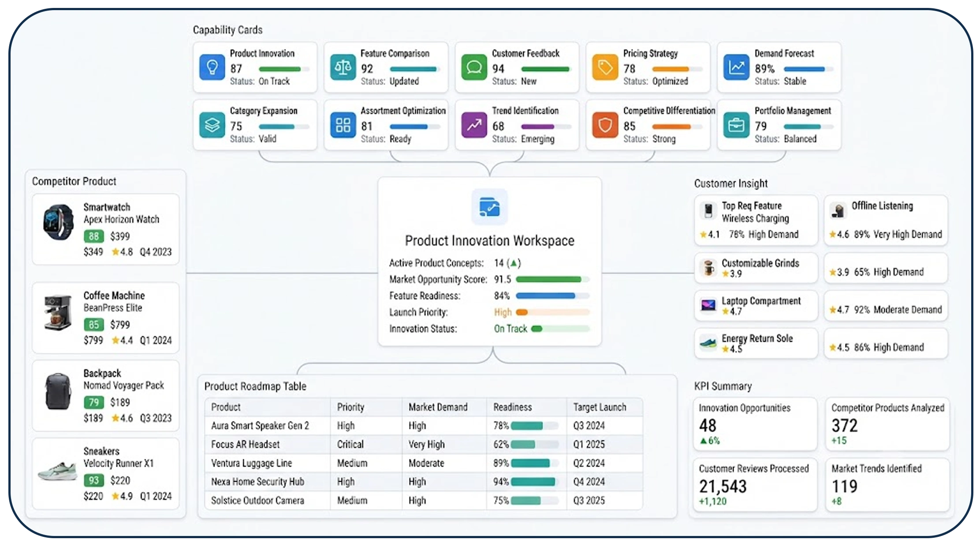Click the Feature Comparison scales icon
980x547 pixels.
click(343, 67)
